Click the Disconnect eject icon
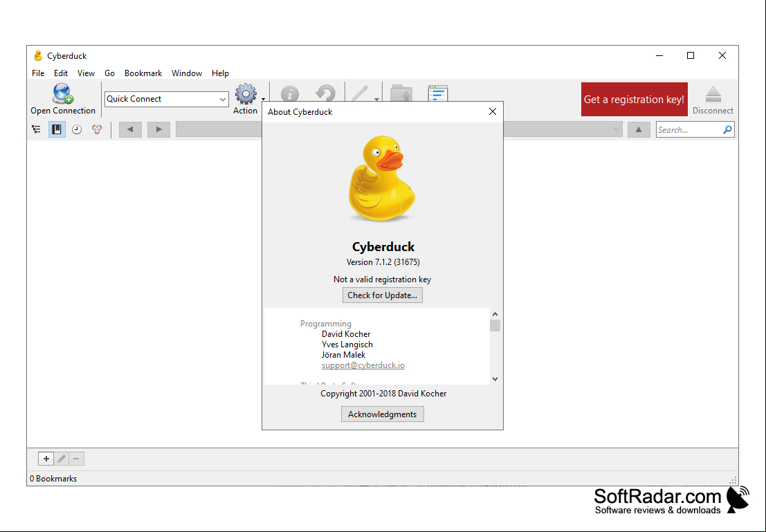 pyautogui.click(x=713, y=94)
